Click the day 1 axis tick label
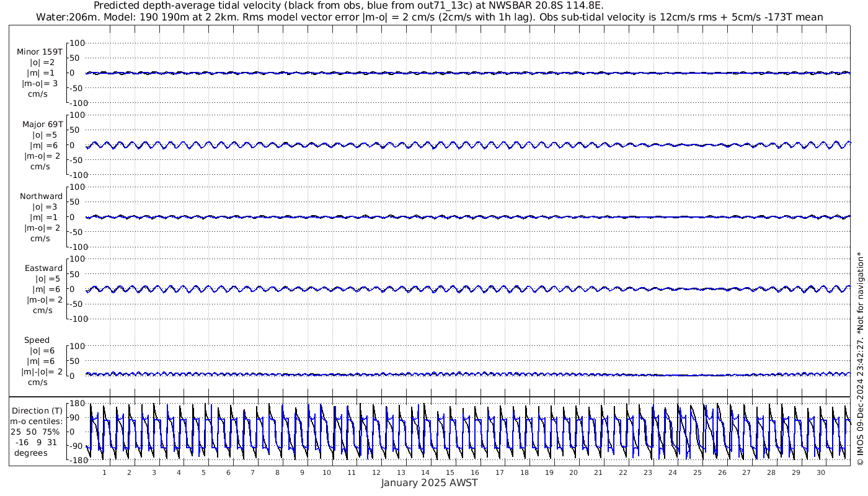Image resolution: width=868 pixels, height=496 pixels. click(104, 472)
